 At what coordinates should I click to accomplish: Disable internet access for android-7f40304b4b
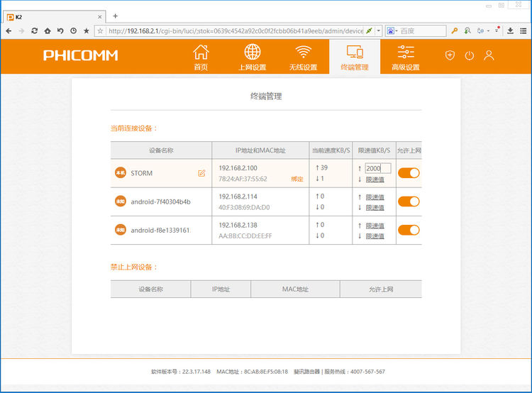coord(409,201)
